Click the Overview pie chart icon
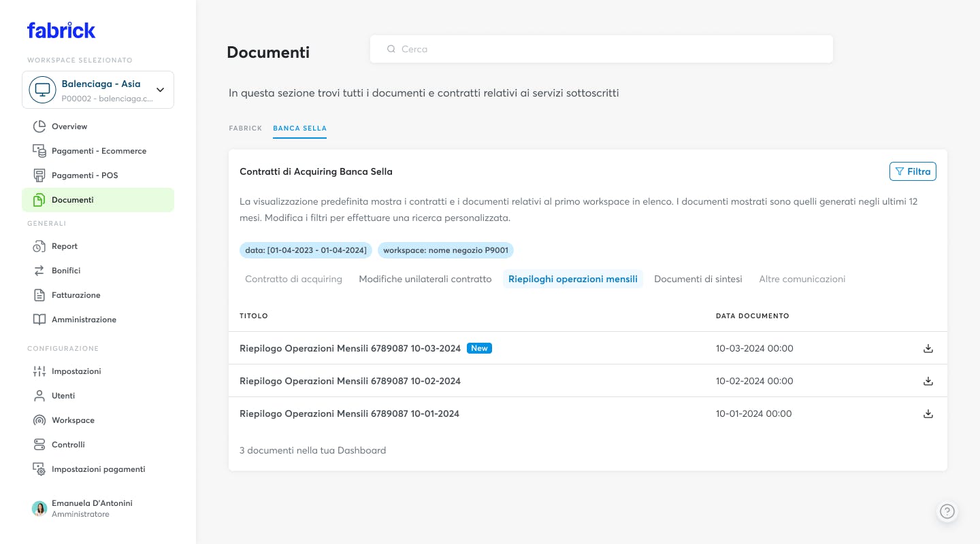 click(x=39, y=126)
